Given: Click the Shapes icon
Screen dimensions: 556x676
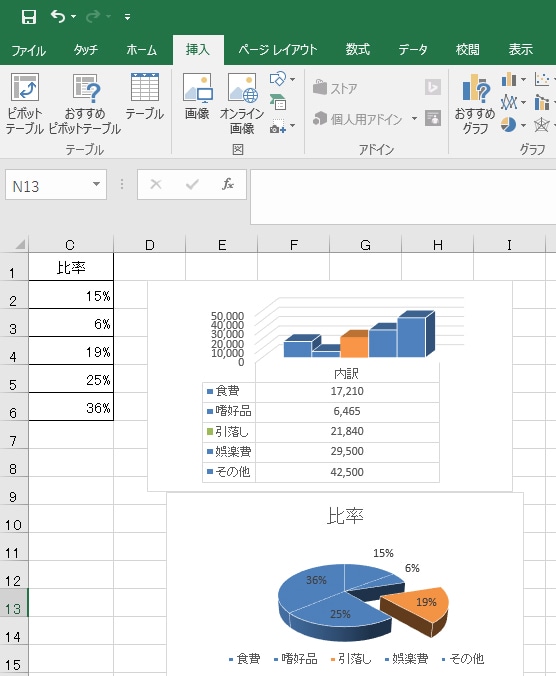Looking at the screenshot, I should coord(278,79).
